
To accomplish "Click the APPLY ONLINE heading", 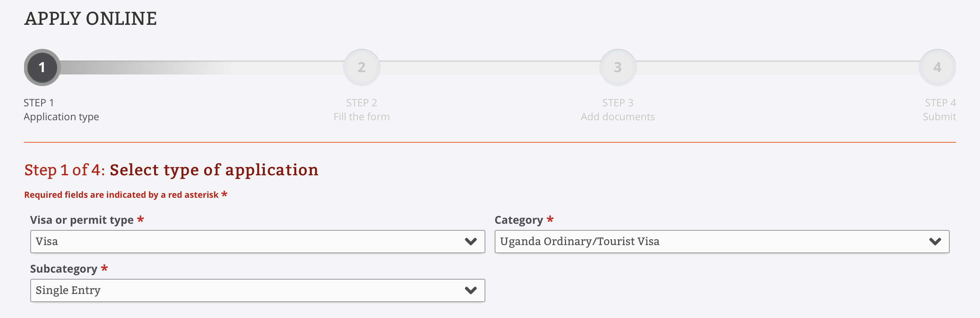I will pyautogui.click(x=90, y=17).
